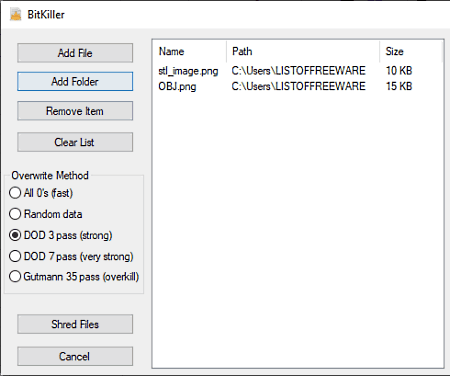Sort list by the Size column header
The image size is (450, 376).
tap(411, 51)
